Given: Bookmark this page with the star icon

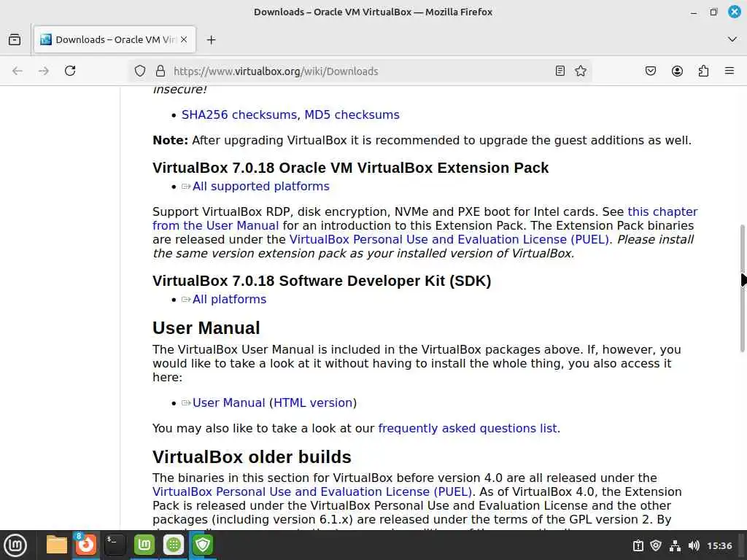Looking at the screenshot, I should [580, 71].
